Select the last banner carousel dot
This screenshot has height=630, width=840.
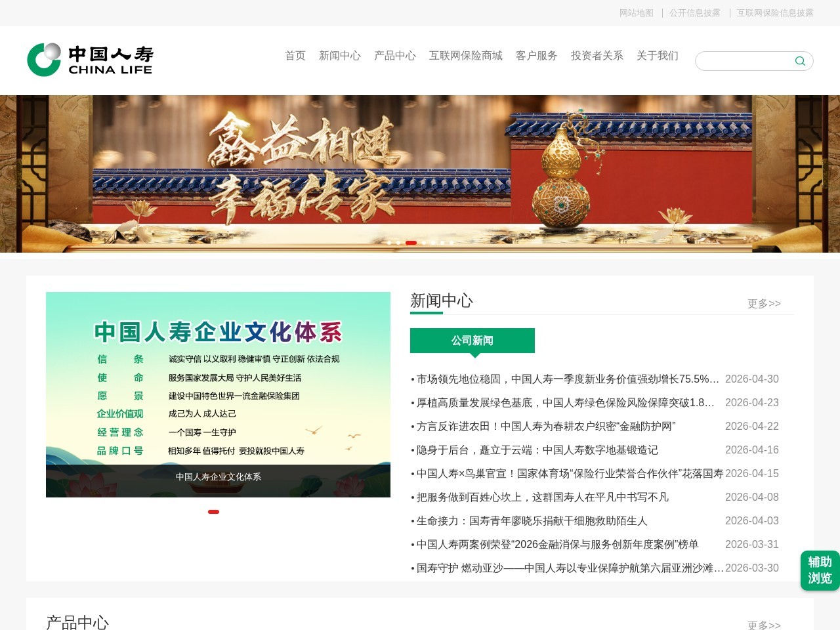[451, 243]
